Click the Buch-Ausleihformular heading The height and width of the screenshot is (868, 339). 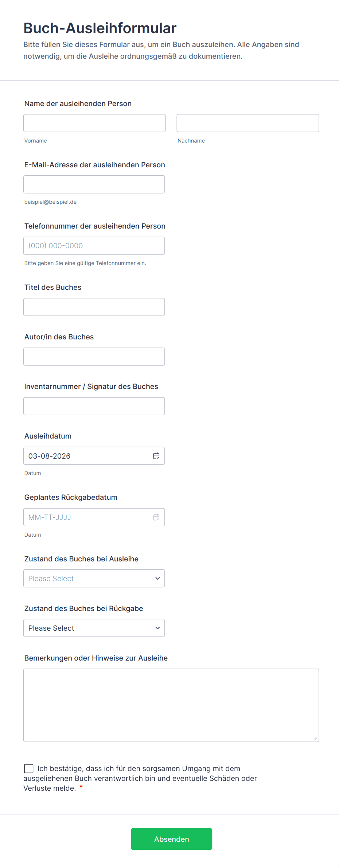[x=100, y=28]
